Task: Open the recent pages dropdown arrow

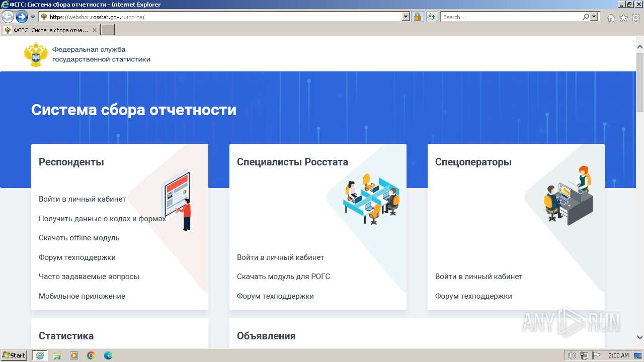Action: coord(33,17)
